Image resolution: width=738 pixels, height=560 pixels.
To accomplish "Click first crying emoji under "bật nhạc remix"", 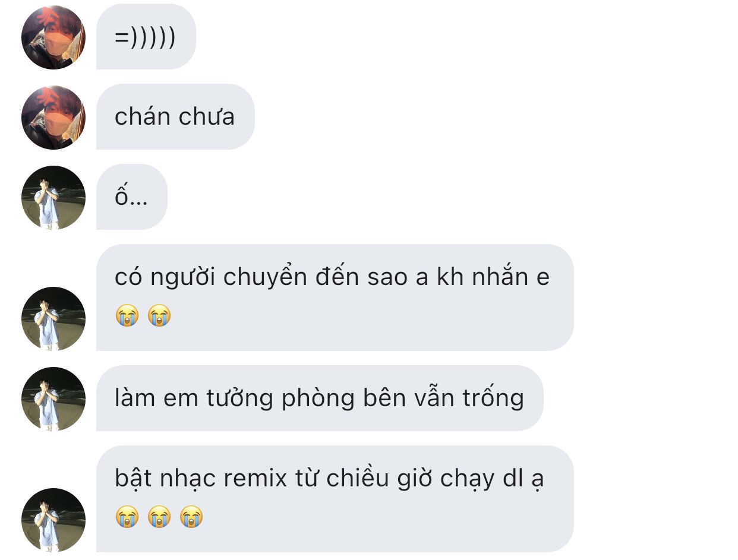I will (127, 517).
